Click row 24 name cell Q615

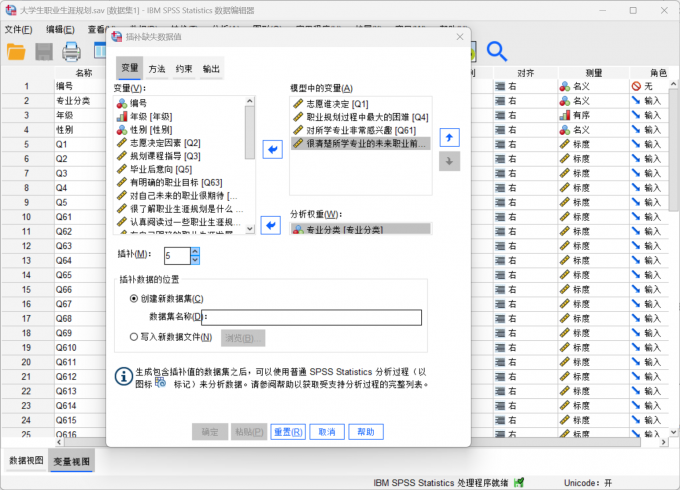pos(80,420)
